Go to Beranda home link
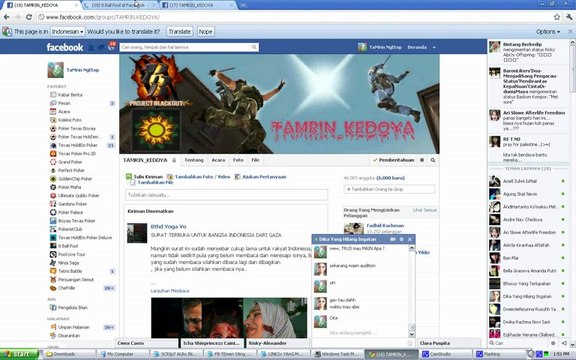Image resolution: width=576 pixels, height=360 pixels. coord(417,47)
